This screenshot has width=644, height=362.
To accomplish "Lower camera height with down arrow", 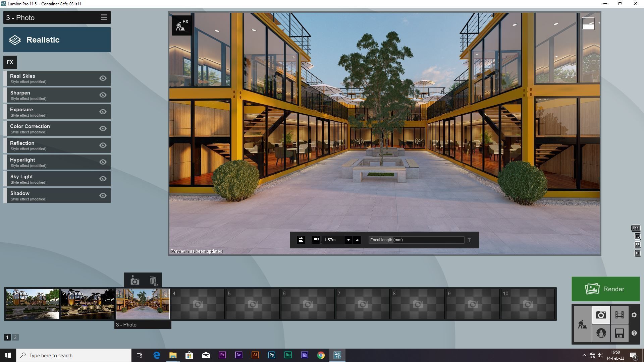I will (348, 240).
